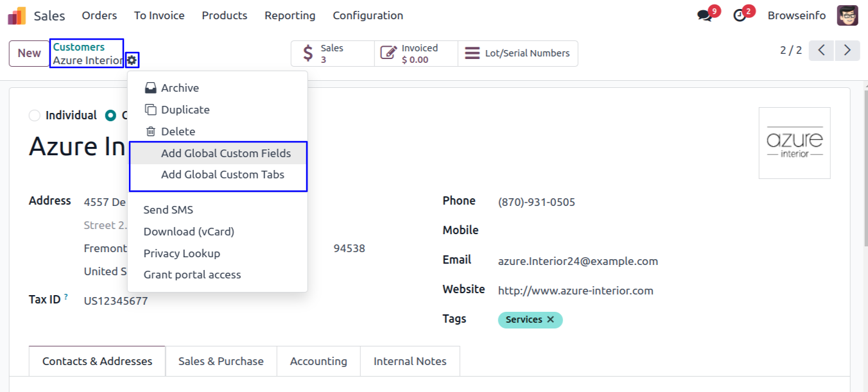Remove the Services tag with X
Image resolution: width=868 pixels, height=392 pixels.
point(550,320)
